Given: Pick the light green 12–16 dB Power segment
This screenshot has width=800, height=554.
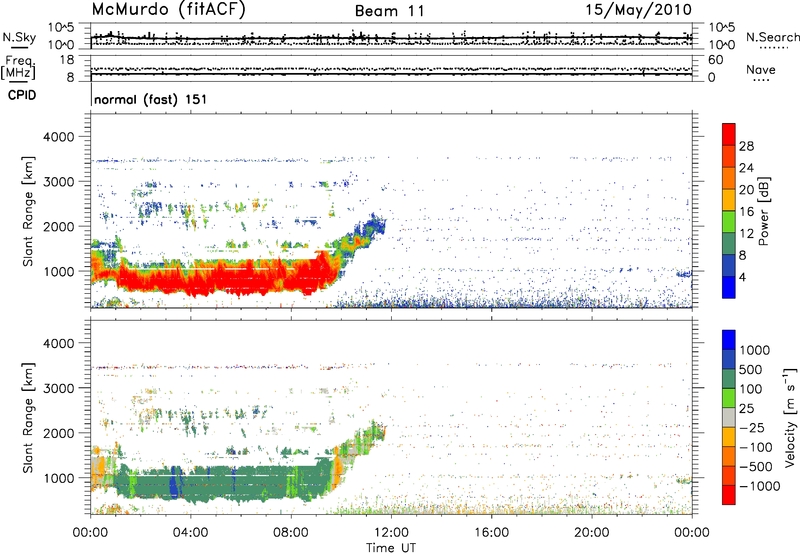Looking at the screenshot, I should click(x=729, y=222).
